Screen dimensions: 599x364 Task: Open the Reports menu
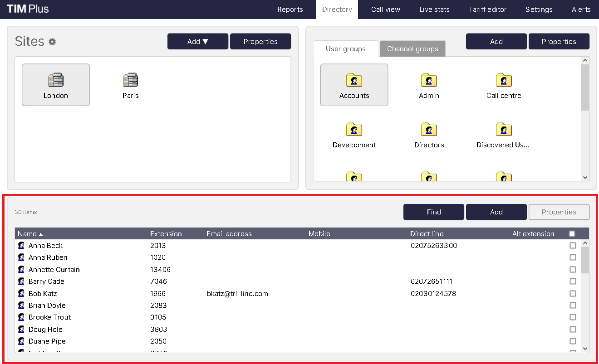(x=290, y=10)
